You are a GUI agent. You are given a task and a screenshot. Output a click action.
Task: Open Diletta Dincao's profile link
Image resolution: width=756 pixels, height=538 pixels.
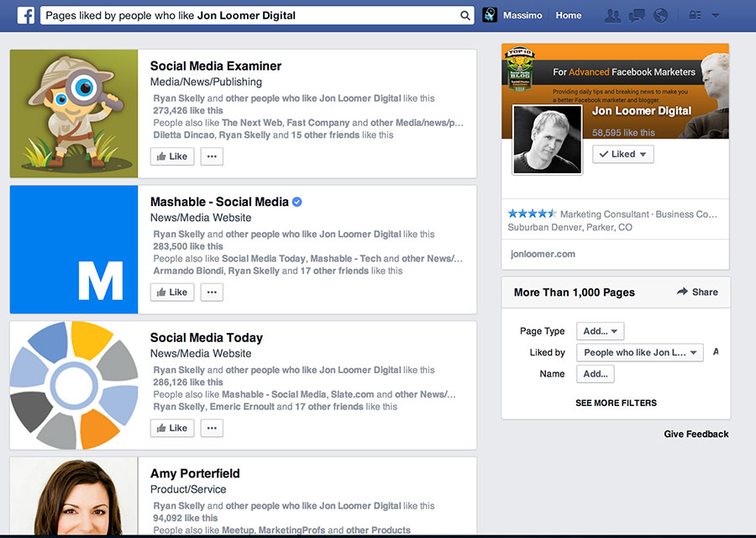184,135
